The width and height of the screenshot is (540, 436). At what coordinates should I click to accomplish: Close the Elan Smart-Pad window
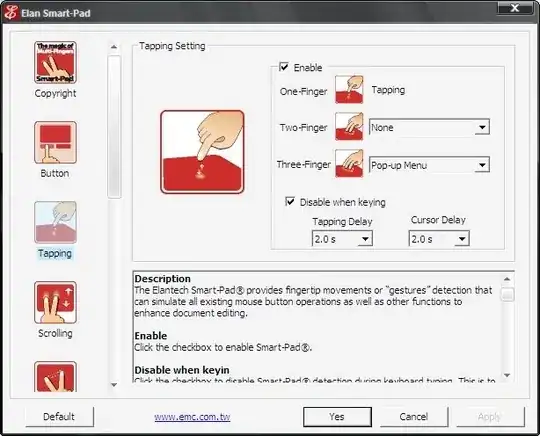point(515,8)
